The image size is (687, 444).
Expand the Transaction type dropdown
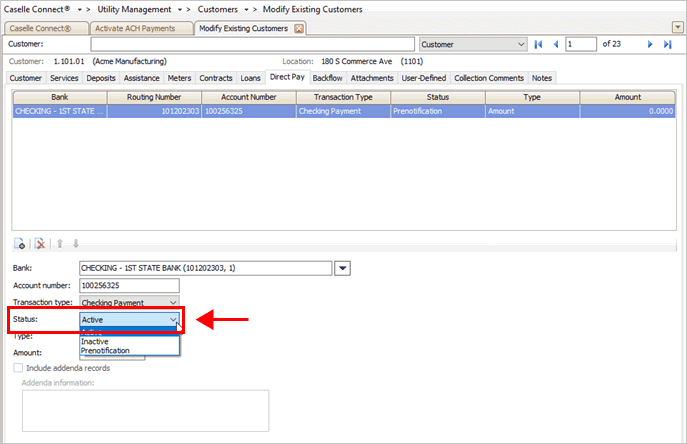(173, 302)
